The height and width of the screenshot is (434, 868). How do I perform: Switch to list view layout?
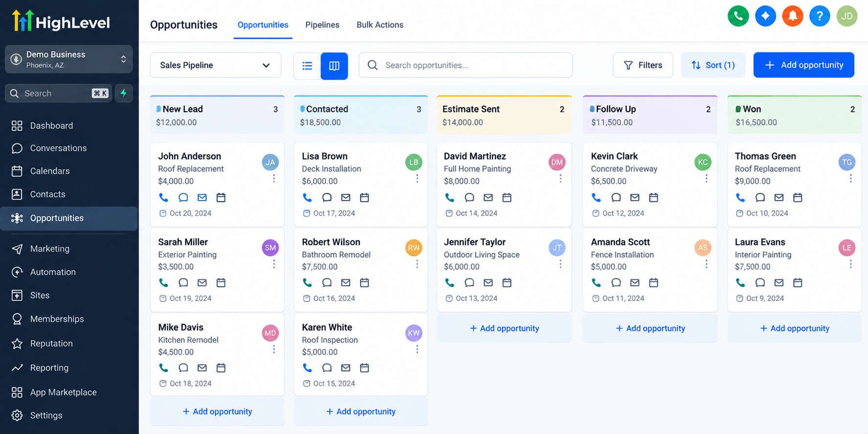pyautogui.click(x=307, y=66)
